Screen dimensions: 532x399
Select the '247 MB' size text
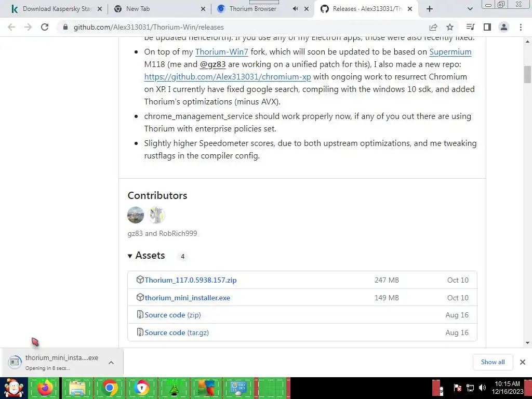click(387, 280)
